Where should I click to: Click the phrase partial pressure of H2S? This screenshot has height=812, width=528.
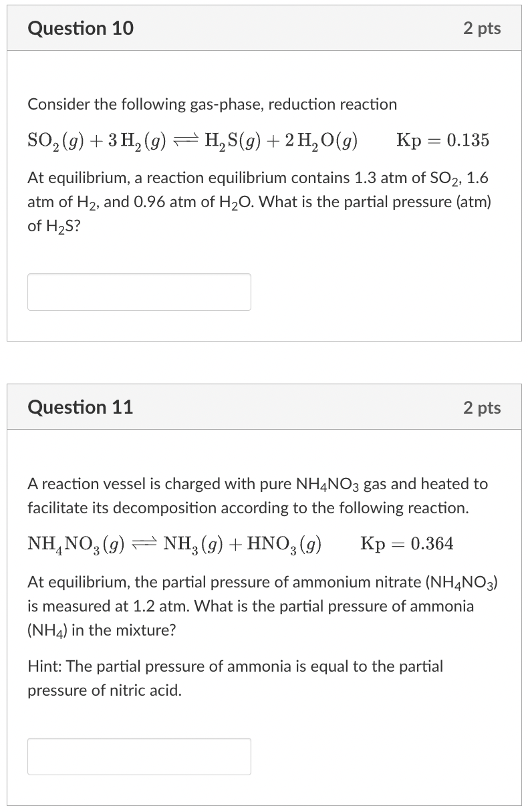click(x=414, y=202)
